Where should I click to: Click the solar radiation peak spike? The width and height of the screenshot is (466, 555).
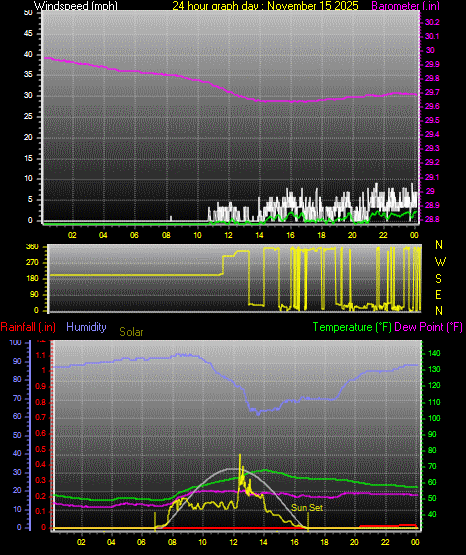(x=240, y=460)
